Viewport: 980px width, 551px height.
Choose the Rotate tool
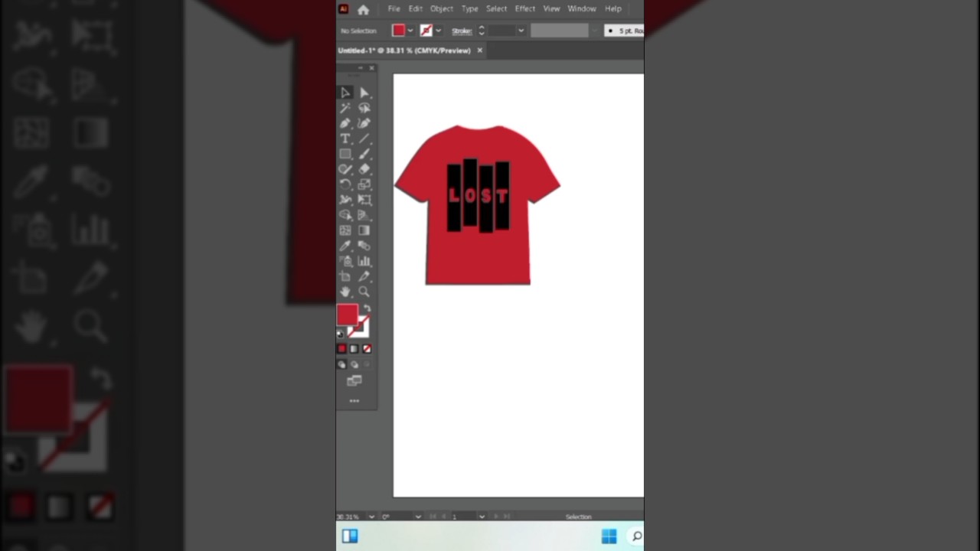point(345,184)
